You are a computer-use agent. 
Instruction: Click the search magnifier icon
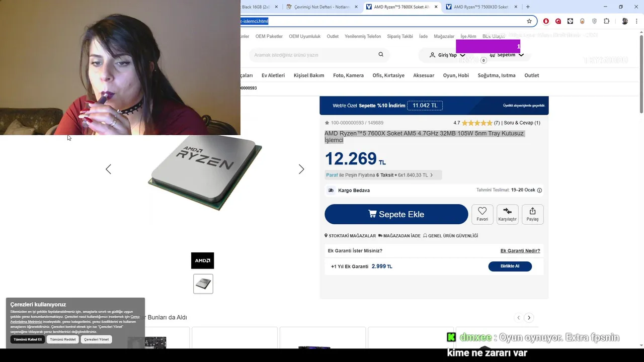pyautogui.click(x=381, y=55)
